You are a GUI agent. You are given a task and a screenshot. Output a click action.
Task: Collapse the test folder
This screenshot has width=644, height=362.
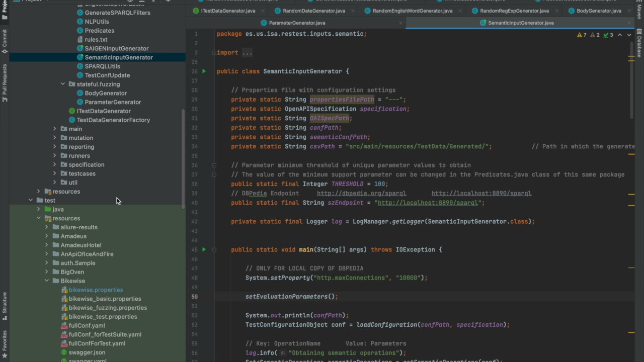(x=31, y=201)
